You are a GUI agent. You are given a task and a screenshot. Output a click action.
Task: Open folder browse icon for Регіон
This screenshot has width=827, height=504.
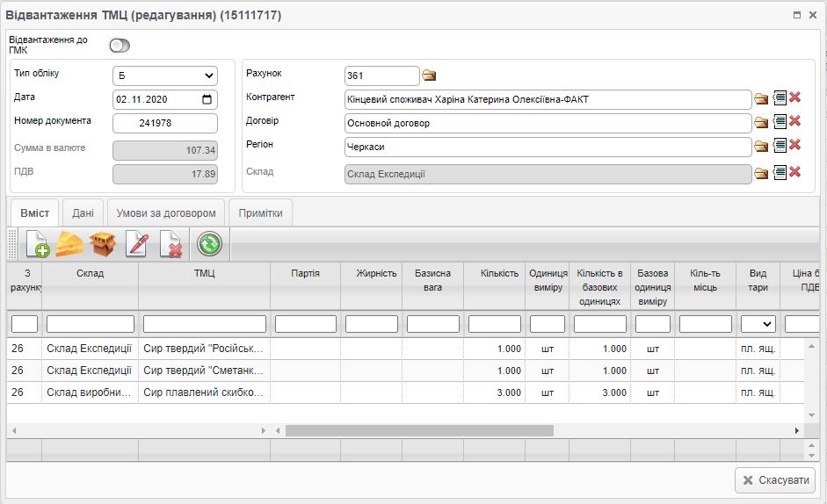(761, 146)
